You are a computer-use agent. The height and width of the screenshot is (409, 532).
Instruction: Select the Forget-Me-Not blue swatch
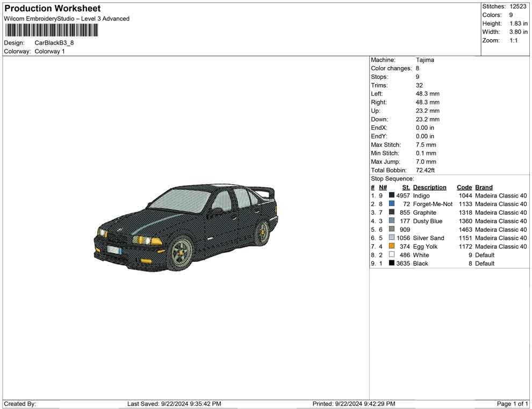click(392, 204)
